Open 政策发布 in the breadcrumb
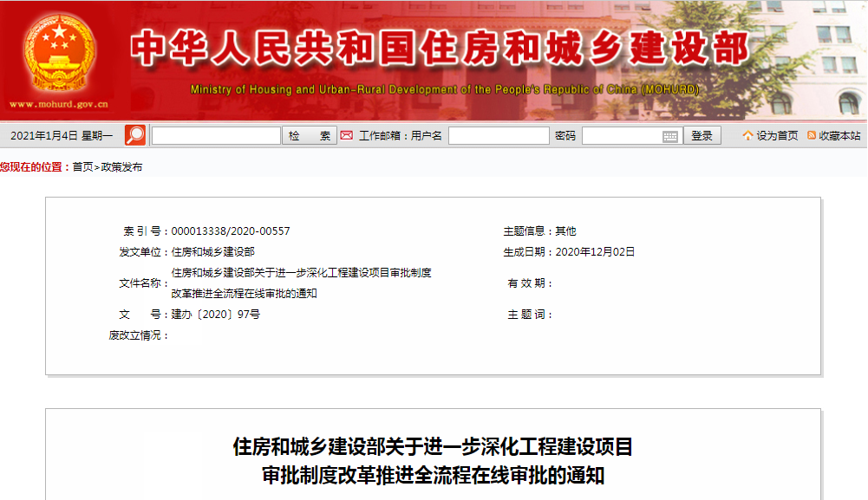Viewport: 868px width, 500px height. tap(122, 167)
